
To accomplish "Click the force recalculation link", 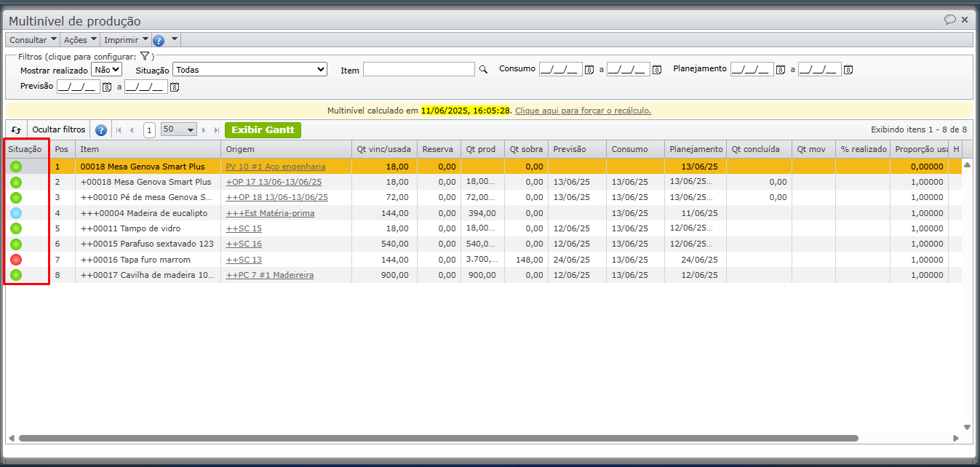I will [x=583, y=111].
